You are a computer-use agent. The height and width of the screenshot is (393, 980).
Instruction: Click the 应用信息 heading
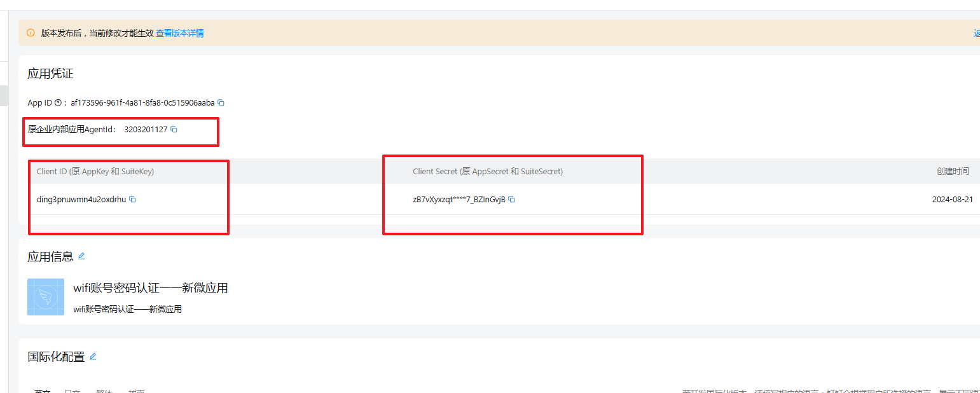pyautogui.click(x=50, y=257)
